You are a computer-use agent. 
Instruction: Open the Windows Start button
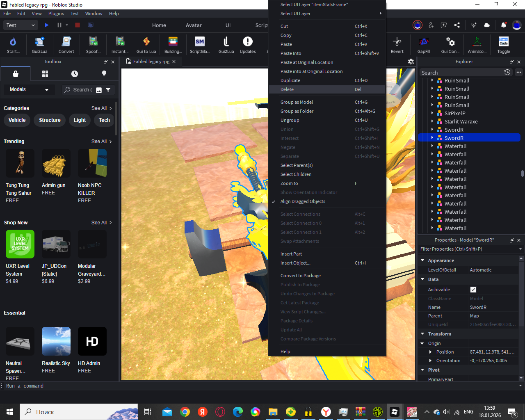coord(10,412)
